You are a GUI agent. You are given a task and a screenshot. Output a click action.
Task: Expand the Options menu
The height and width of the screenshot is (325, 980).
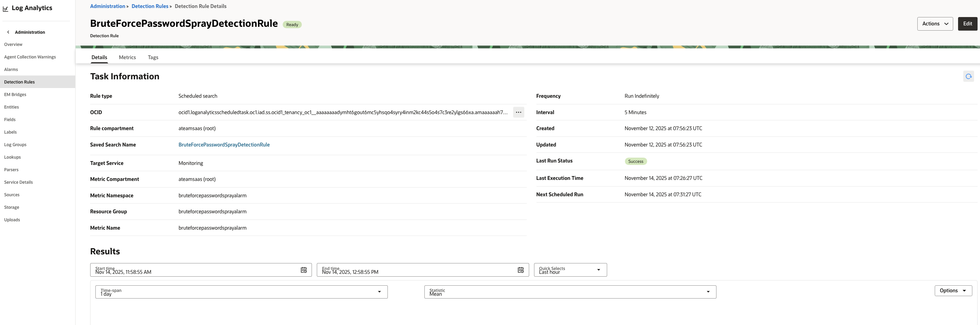[953, 291]
